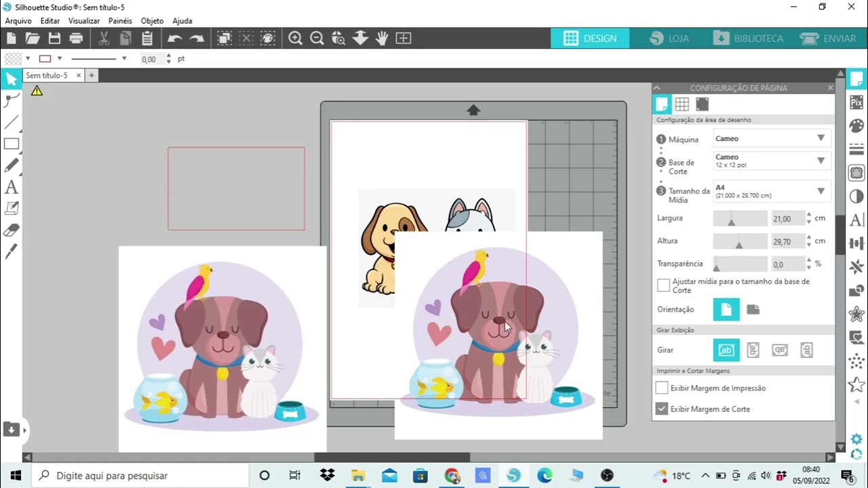Select the Pan hand tool
This screenshot has width=868, height=488.
click(x=382, y=39)
